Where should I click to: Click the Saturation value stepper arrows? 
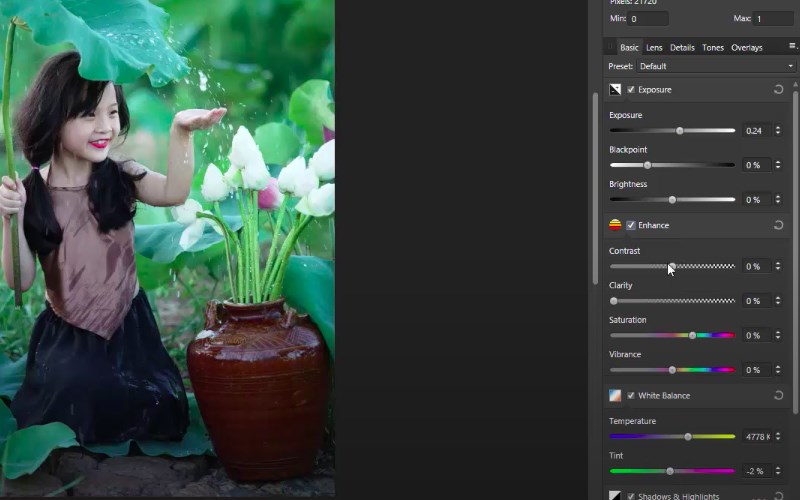click(x=778, y=335)
